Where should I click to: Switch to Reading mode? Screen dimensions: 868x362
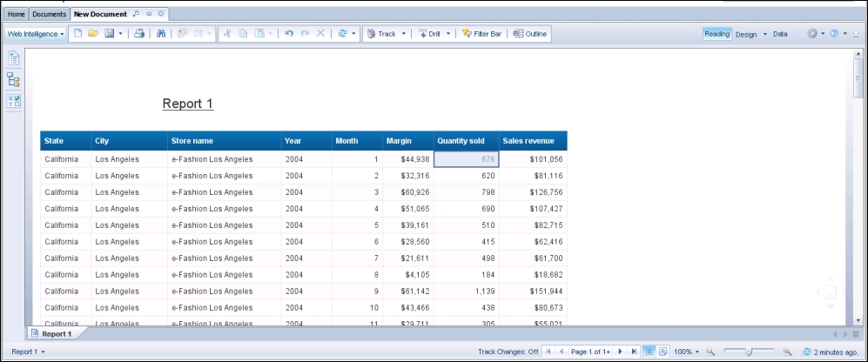point(717,34)
